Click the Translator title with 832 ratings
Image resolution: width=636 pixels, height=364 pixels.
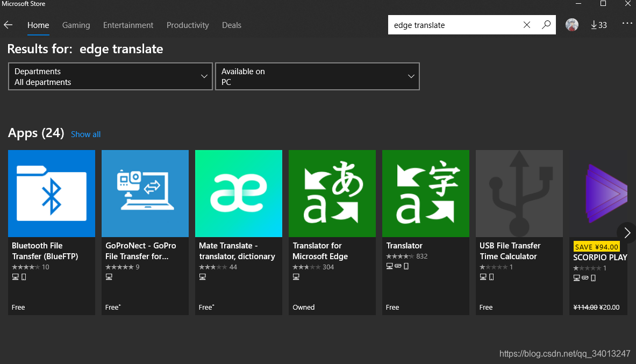404,246
